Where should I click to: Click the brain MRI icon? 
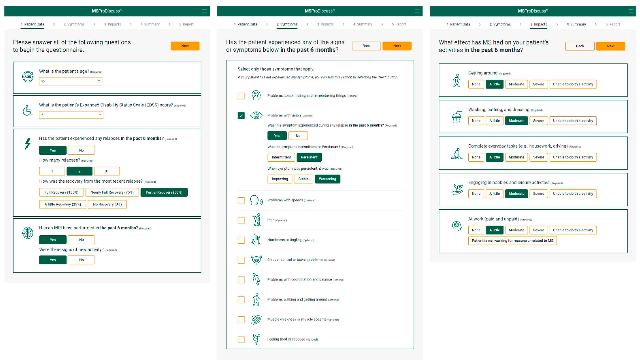point(27,233)
